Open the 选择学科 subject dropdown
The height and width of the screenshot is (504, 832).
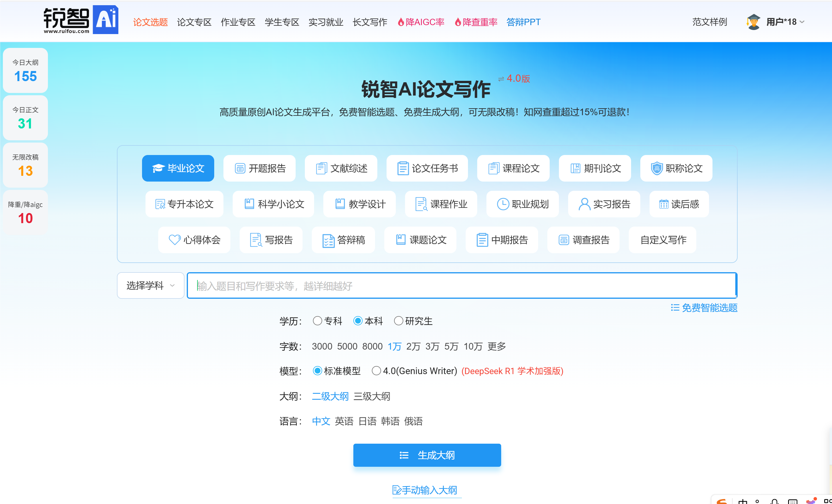[151, 285]
